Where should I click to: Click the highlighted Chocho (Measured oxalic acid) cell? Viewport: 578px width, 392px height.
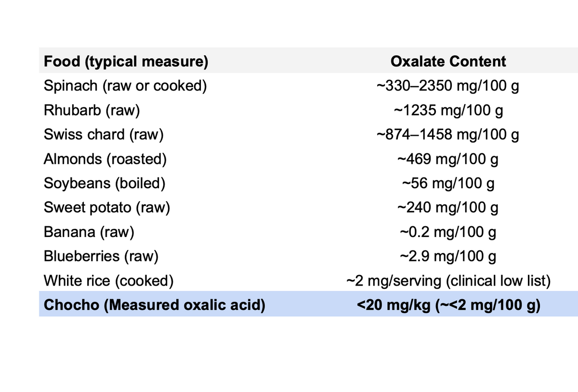(x=154, y=305)
